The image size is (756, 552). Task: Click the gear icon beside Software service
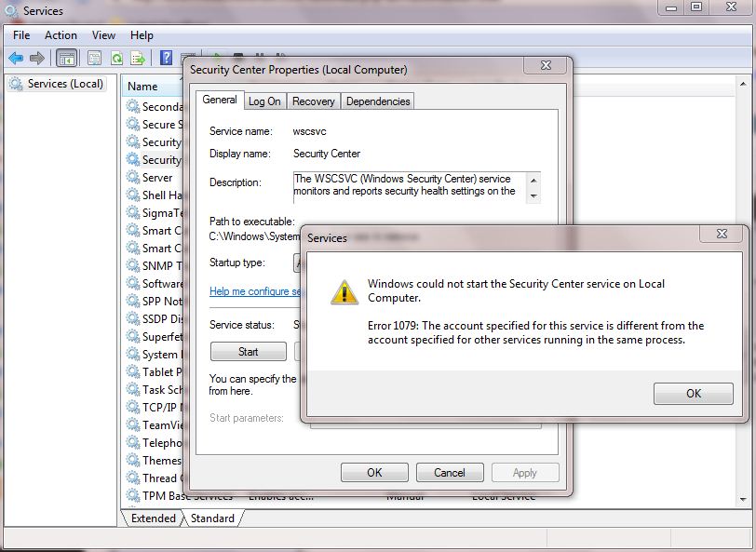pos(133,283)
